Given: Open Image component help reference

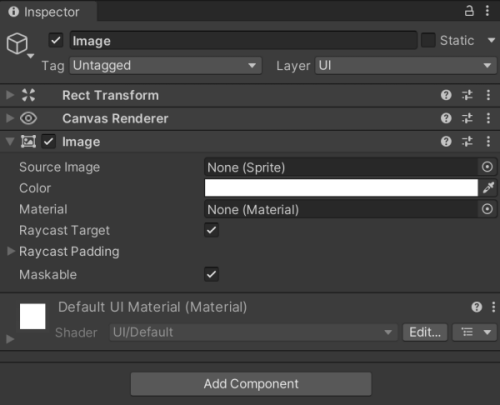Looking at the screenshot, I should tap(446, 142).
